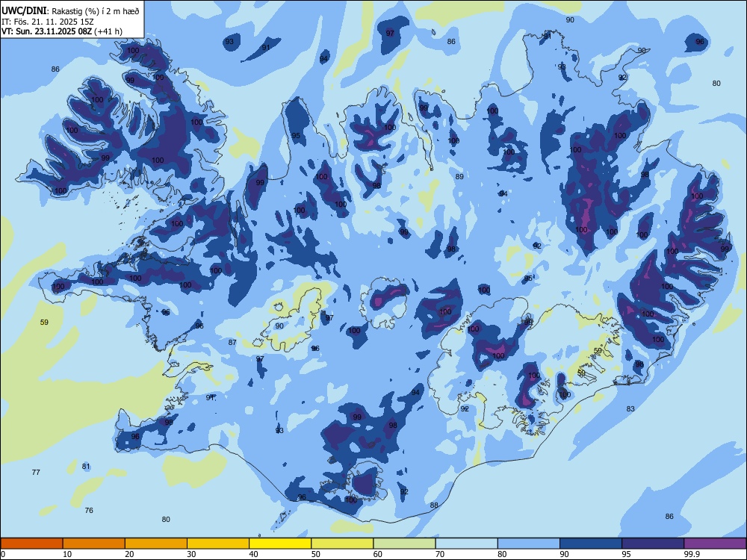Pick the navy 95–99.9 legend swatch
This screenshot has height=560, width=747.
click(653, 544)
